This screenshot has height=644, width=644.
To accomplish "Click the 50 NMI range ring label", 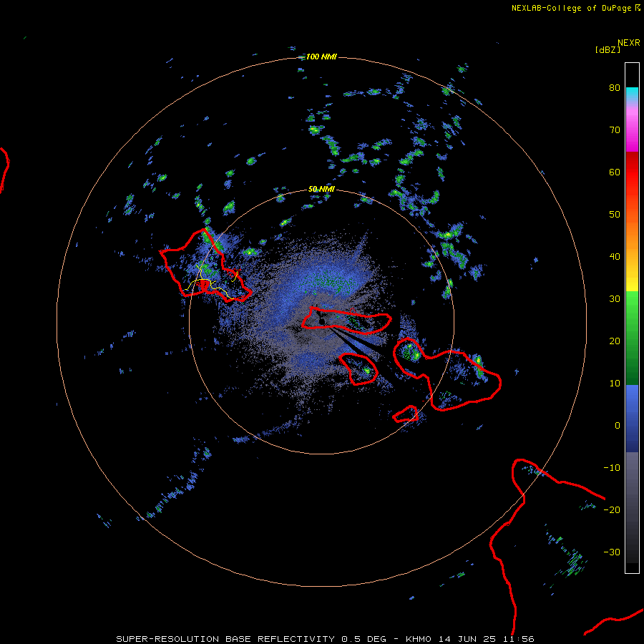I will coord(321,190).
